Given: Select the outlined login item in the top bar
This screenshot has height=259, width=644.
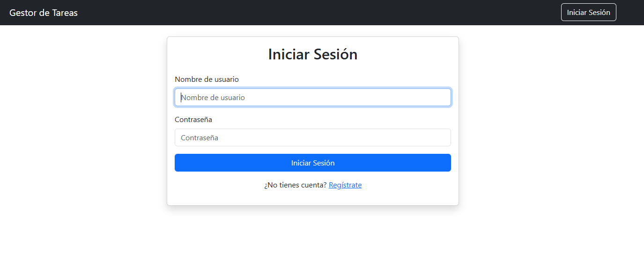Looking at the screenshot, I should [588, 13].
